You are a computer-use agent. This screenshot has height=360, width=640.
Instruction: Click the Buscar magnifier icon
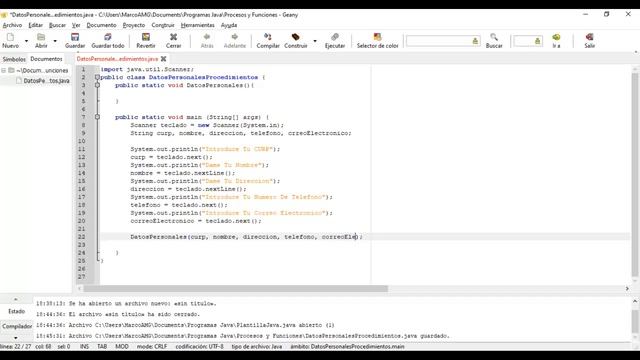[x=494, y=38]
